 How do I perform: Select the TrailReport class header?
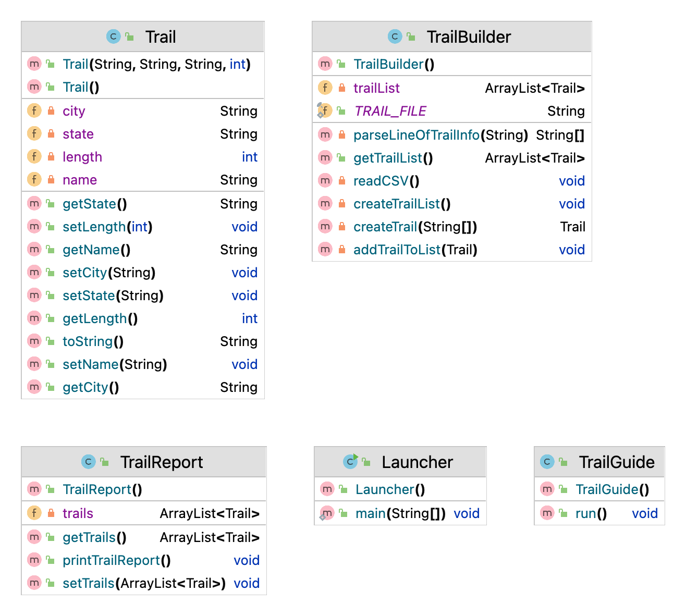pyautogui.click(x=144, y=462)
